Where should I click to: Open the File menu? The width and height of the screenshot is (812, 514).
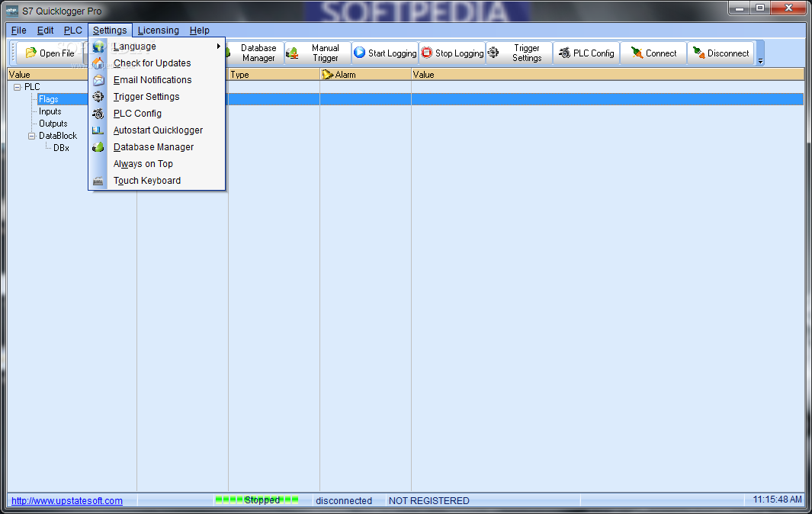tap(18, 30)
